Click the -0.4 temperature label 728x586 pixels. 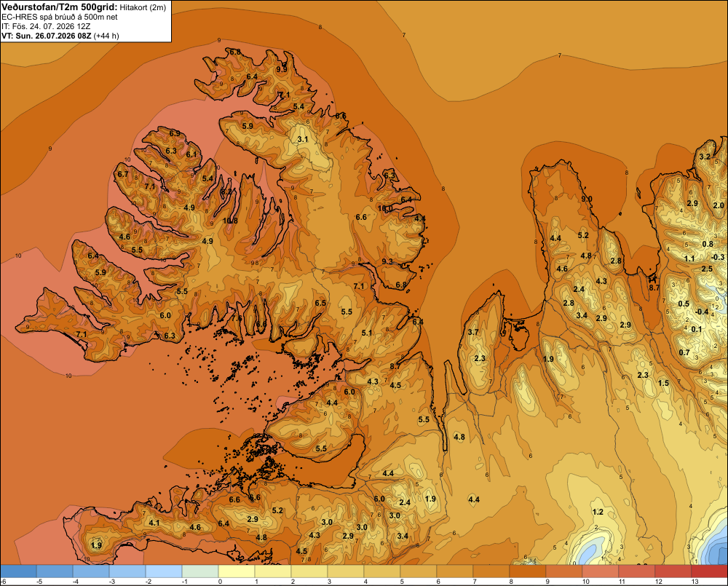tap(702, 312)
